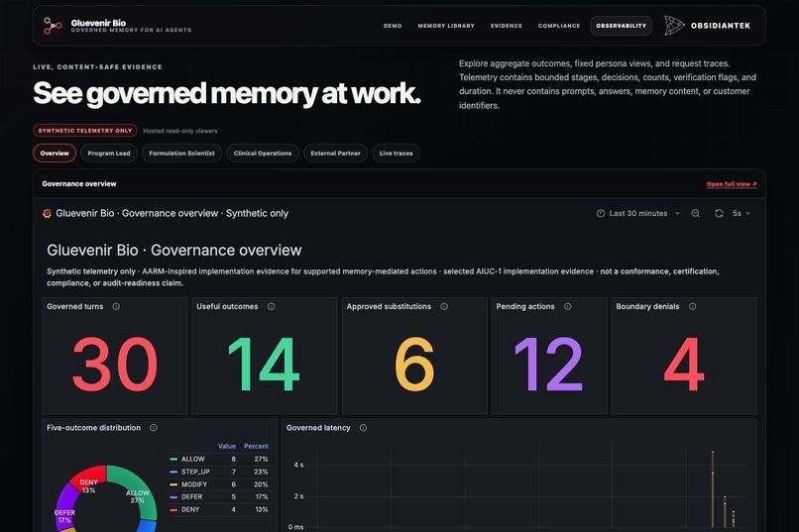
Task: Click the tallest latency bar in the chart
Action: tap(713, 488)
